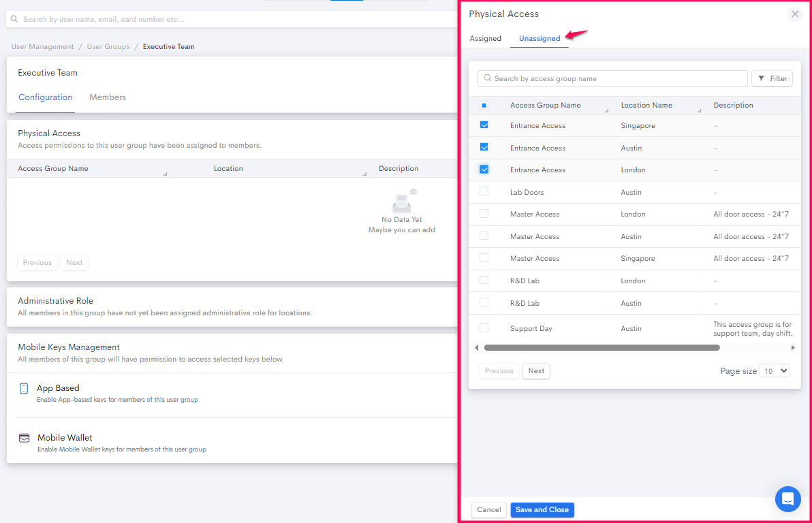The height and width of the screenshot is (523, 812).
Task: Click the funnel icon on Filter button
Action: 762,79
